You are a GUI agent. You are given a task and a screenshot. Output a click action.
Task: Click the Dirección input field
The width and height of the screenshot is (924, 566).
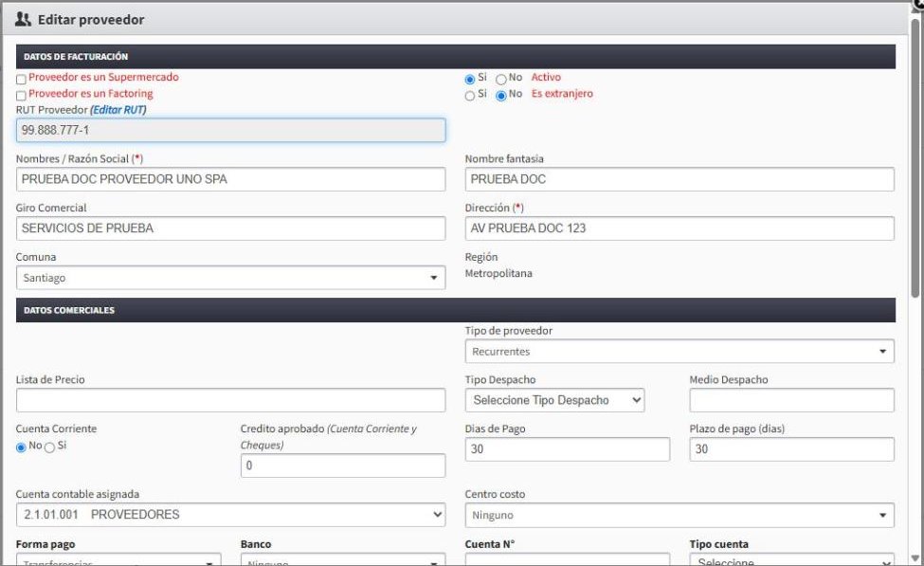[679, 228]
